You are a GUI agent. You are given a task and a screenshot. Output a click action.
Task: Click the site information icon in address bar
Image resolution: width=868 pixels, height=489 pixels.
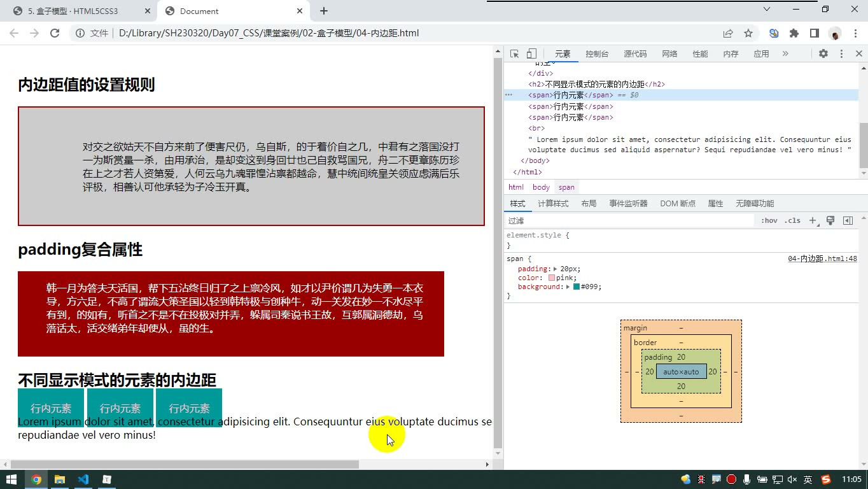80,33
